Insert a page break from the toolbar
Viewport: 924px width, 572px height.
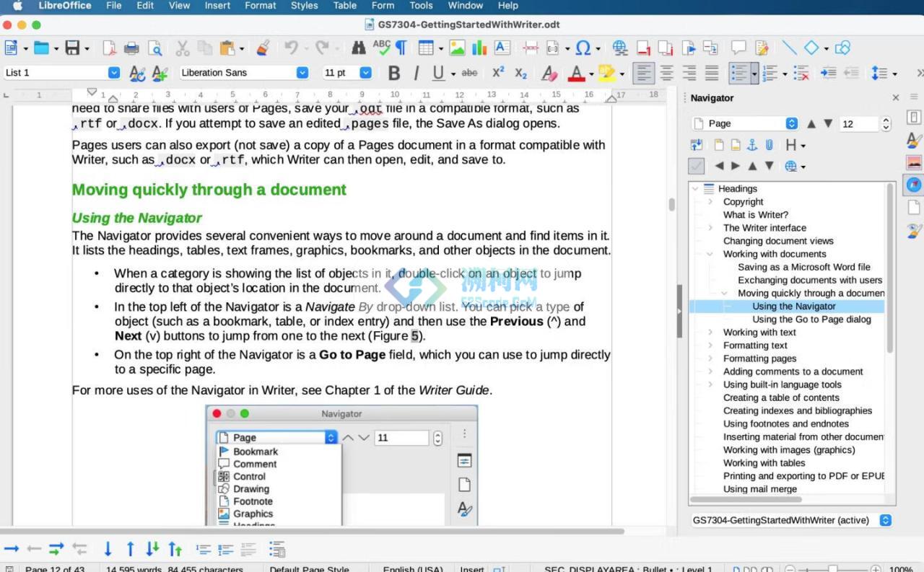531,48
